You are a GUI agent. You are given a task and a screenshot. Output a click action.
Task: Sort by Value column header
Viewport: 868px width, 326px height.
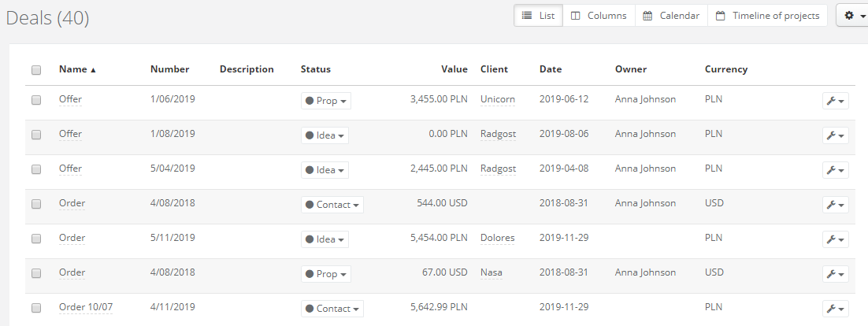coord(454,69)
